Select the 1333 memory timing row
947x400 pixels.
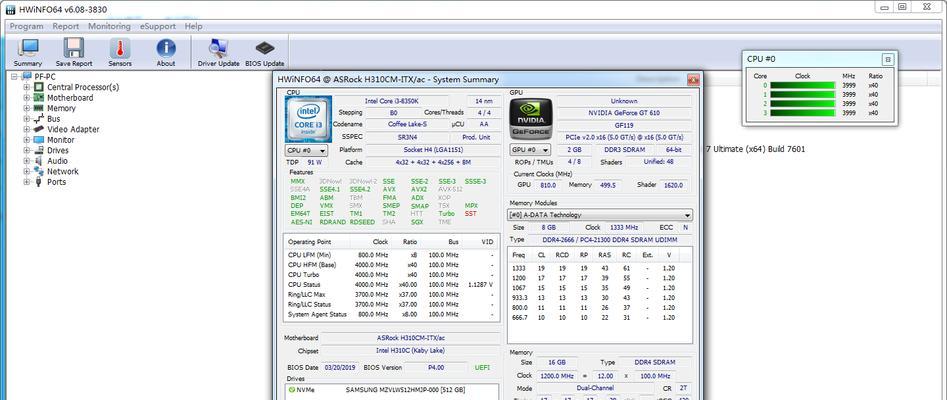click(x=600, y=268)
